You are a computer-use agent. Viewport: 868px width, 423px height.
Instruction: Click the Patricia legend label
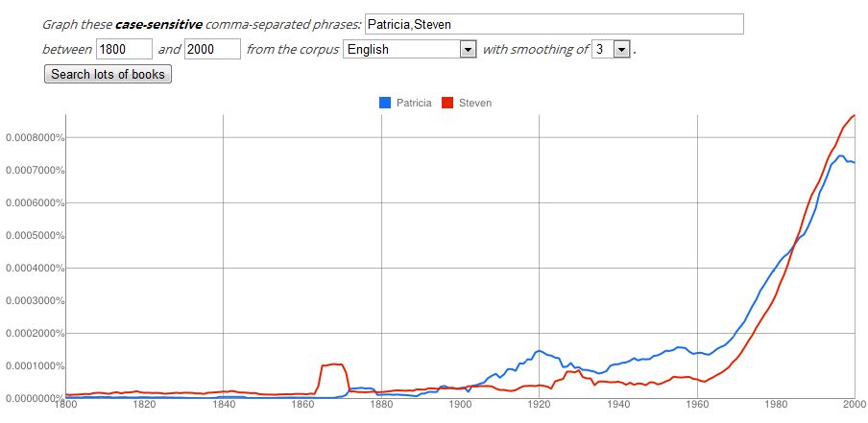414,103
